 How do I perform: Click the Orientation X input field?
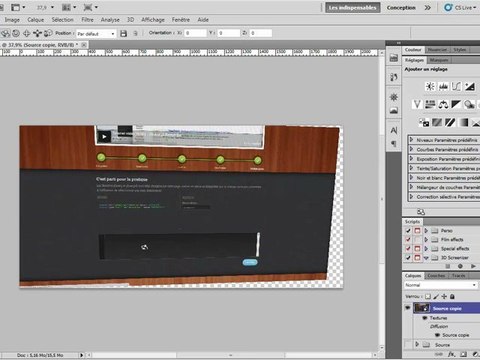pyautogui.click(x=195, y=33)
